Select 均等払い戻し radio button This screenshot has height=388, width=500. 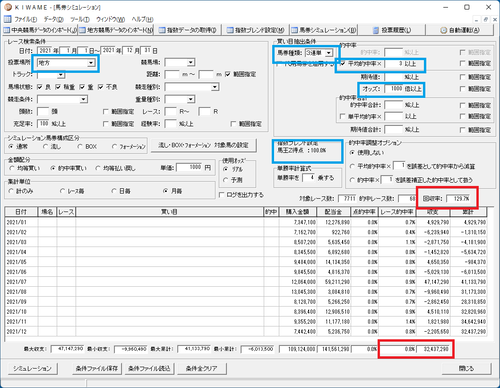(x=98, y=168)
